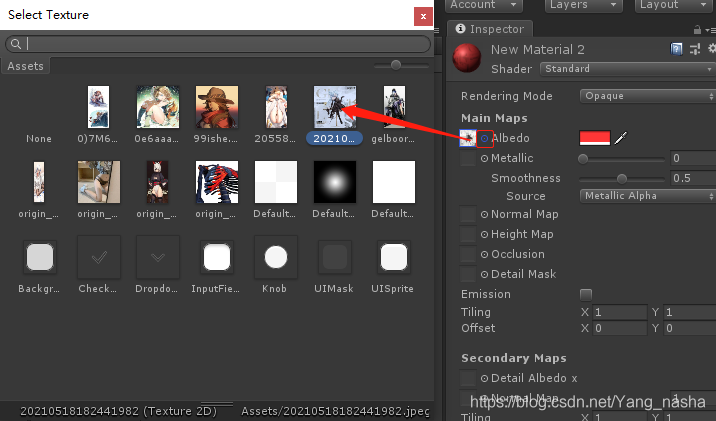
Task: Click the Smoothness 0.5 value field
Action: (x=693, y=178)
